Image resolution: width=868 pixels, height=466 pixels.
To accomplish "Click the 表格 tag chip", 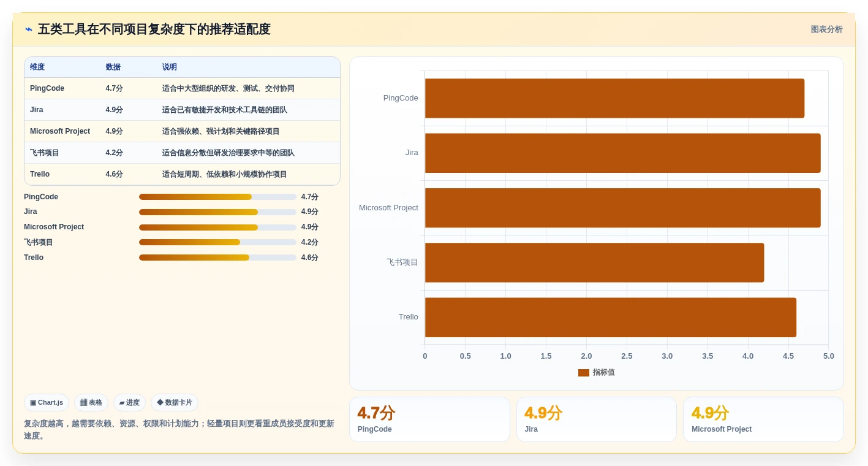I will click(x=91, y=403).
